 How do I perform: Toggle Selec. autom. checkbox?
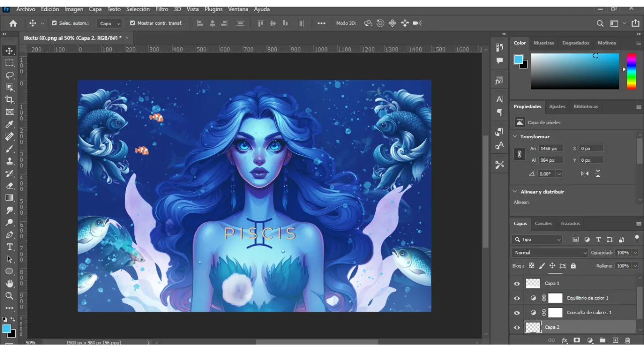[54, 23]
